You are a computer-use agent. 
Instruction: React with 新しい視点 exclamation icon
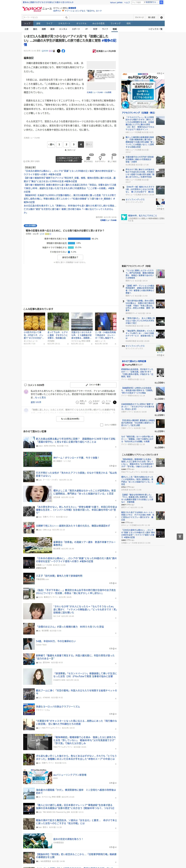pyautogui.click(x=112, y=158)
